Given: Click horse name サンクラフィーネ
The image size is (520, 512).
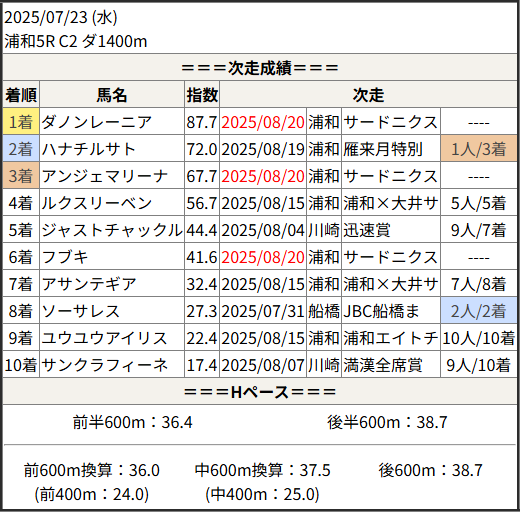Looking at the screenshot, I should click(105, 365).
